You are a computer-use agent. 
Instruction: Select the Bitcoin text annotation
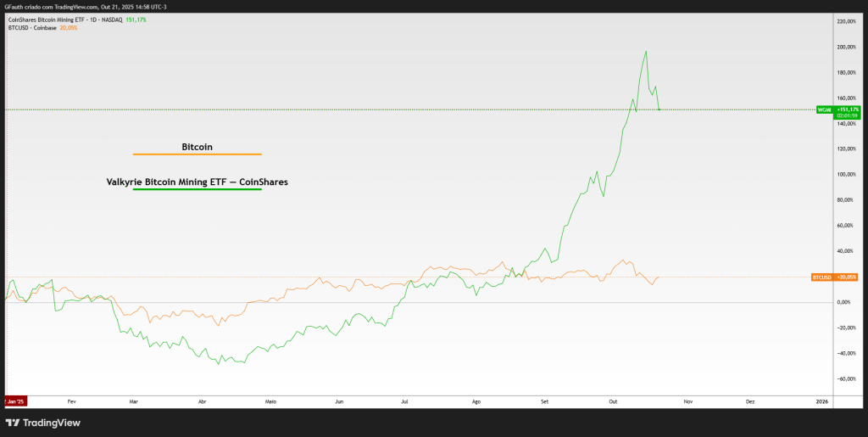click(x=197, y=147)
